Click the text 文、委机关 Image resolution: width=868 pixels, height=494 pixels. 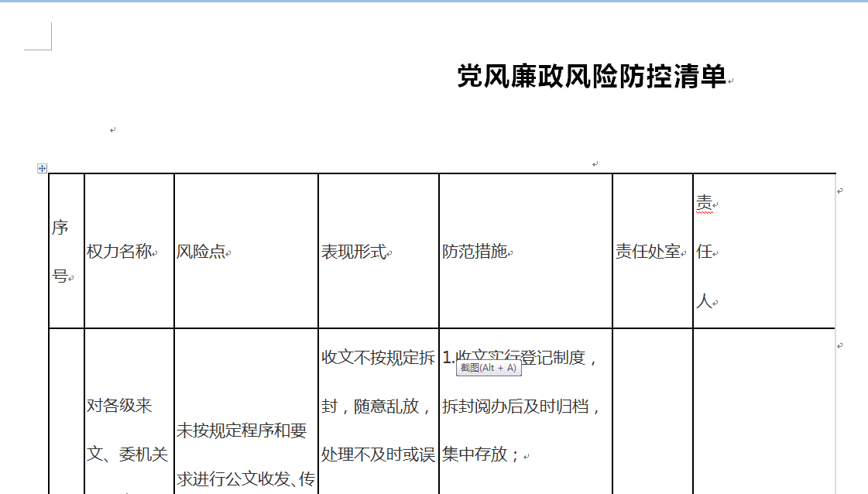pyautogui.click(x=127, y=455)
